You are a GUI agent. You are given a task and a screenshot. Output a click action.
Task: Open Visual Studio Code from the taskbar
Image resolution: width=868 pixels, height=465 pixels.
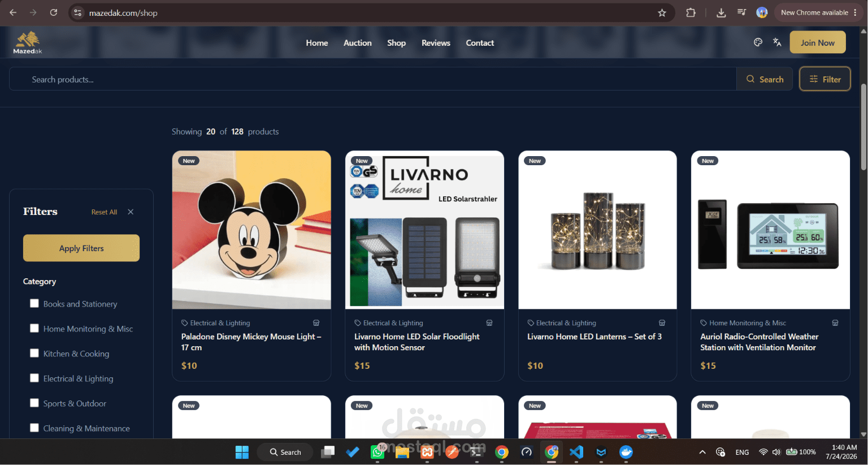pos(576,452)
